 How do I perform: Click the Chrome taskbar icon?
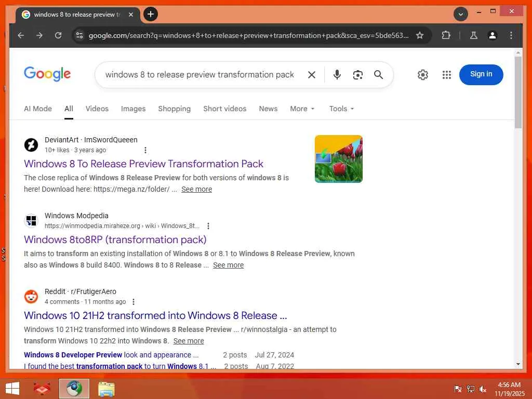[74, 389]
